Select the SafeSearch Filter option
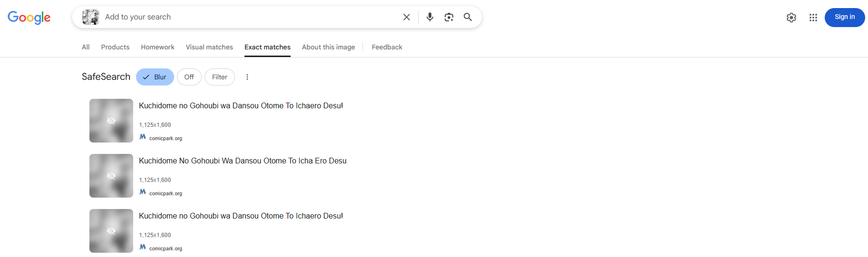This screenshot has width=868, height=257. [x=220, y=77]
